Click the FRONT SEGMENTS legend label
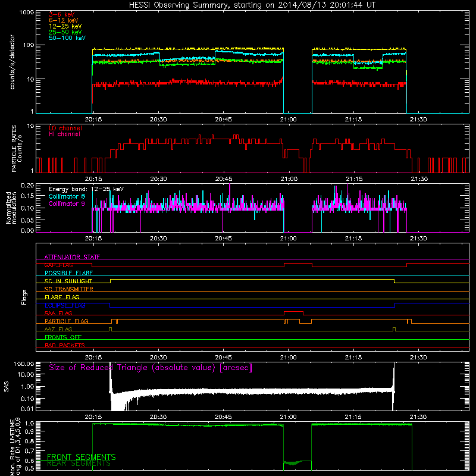This screenshot has width=476, height=476. tap(82, 457)
